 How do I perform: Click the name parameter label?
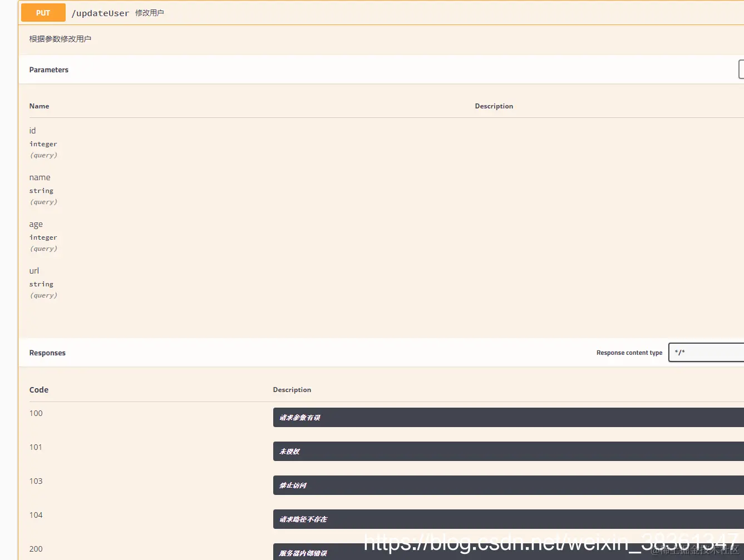click(x=40, y=177)
